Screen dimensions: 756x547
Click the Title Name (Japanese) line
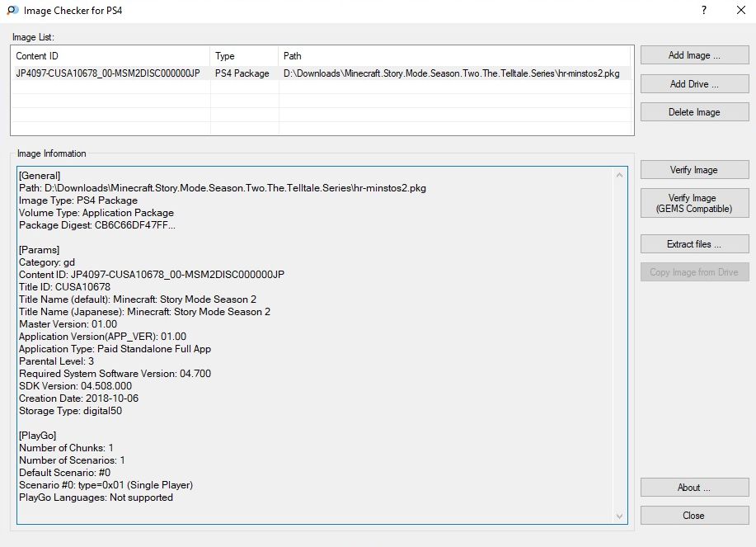pyautogui.click(x=144, y=312)
